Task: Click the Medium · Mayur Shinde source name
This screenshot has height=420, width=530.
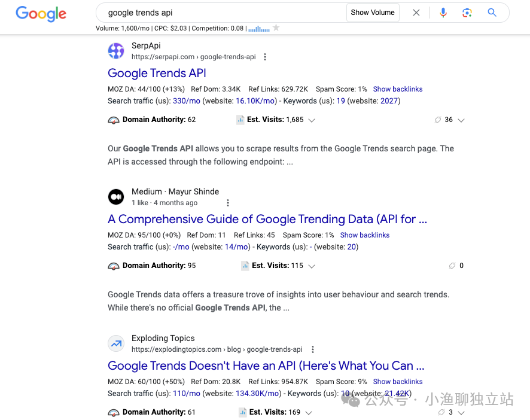Action: pyautogui.click(x=175, y=191)
